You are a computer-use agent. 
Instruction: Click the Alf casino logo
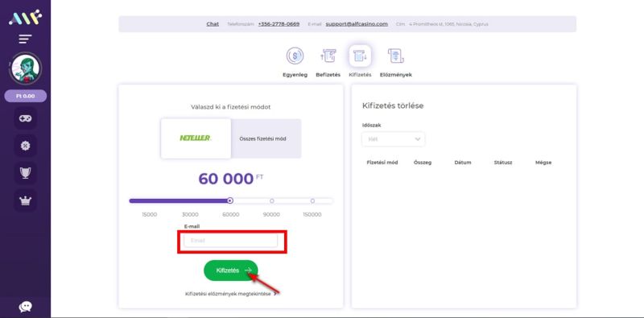(25, 17)
